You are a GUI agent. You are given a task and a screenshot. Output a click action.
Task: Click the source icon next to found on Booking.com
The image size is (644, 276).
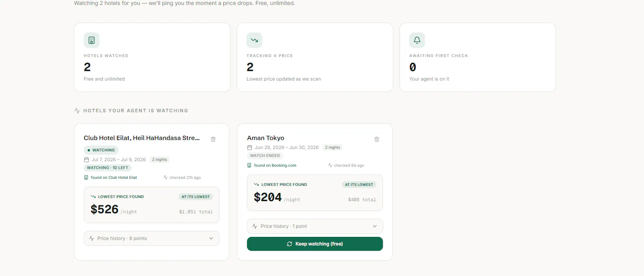click(249, 165)
